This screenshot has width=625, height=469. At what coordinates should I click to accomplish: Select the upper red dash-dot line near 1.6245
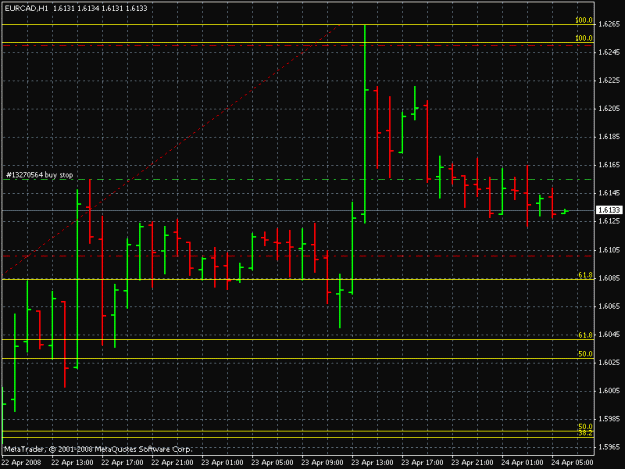point(298,45)
